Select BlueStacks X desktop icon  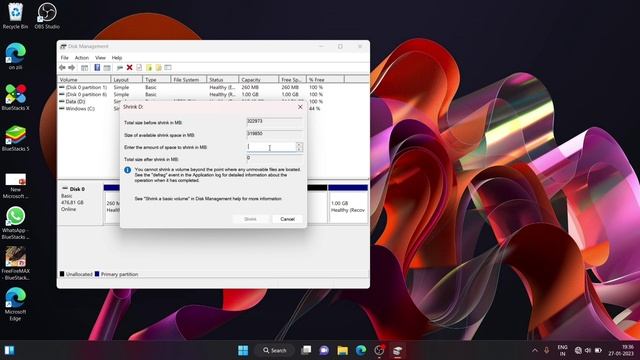click(16, 98)
